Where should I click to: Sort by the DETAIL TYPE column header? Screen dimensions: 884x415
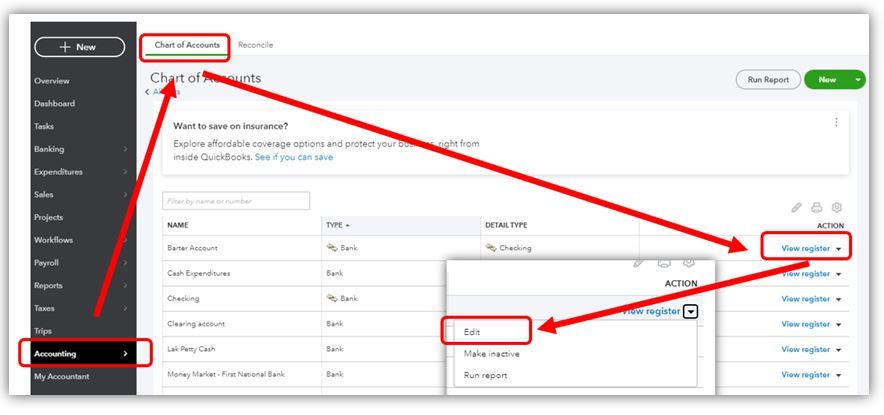click(x=506, y=225)
